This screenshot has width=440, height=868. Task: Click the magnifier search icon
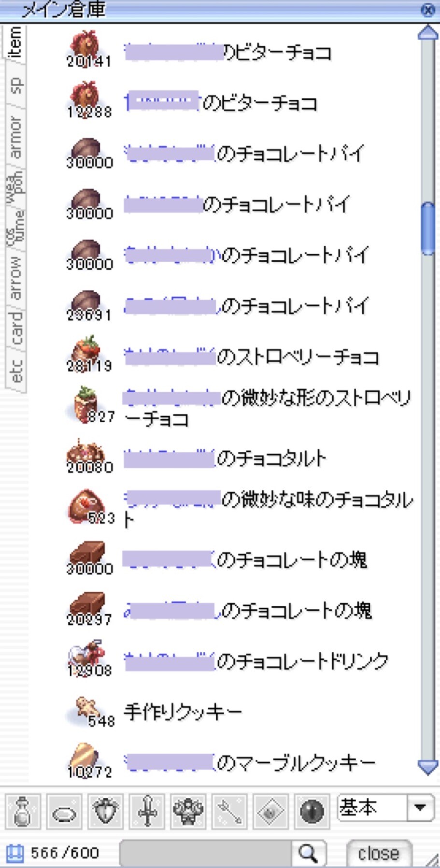pos(309,854)
